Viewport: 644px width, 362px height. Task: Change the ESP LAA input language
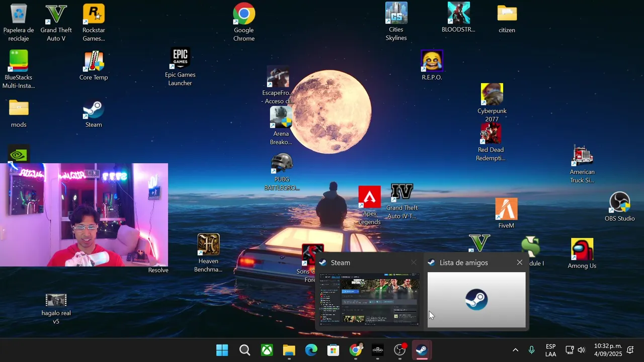point(550,350)
